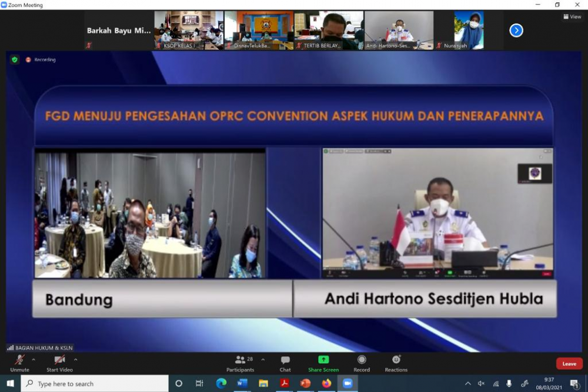The image size is (588, 392).
Task: Click the green encryption shield icon
Action: (15, 59)
